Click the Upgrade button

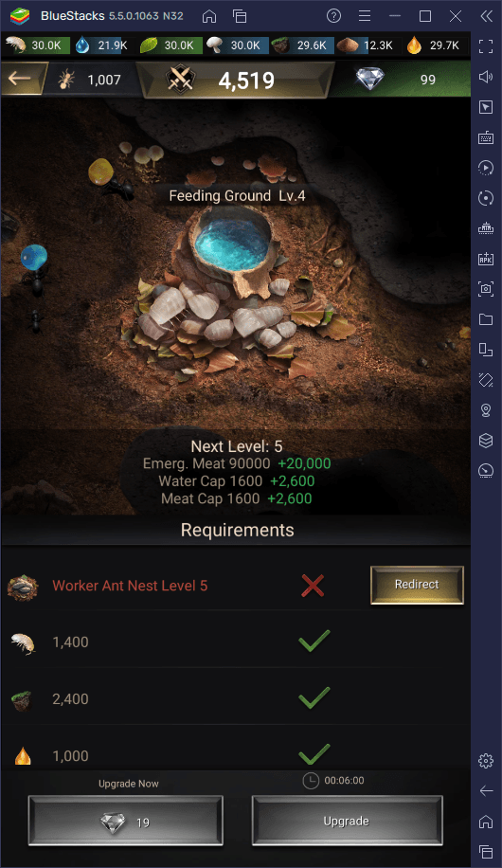click(x=347, y=821)
